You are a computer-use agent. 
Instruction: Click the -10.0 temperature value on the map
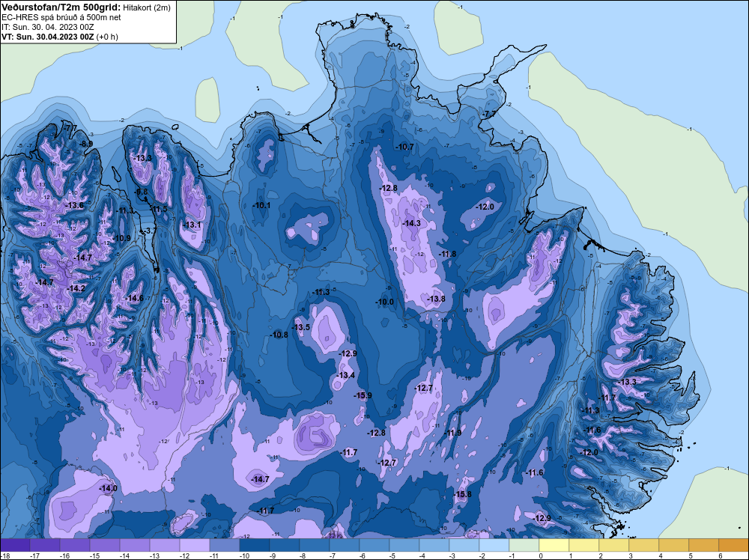(x=384, y=302)
